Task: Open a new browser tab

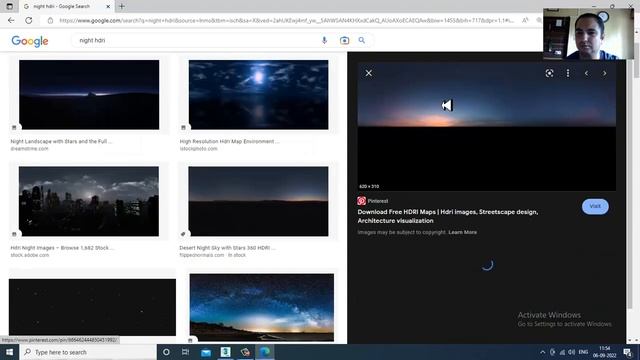Action: pos(122,6)
